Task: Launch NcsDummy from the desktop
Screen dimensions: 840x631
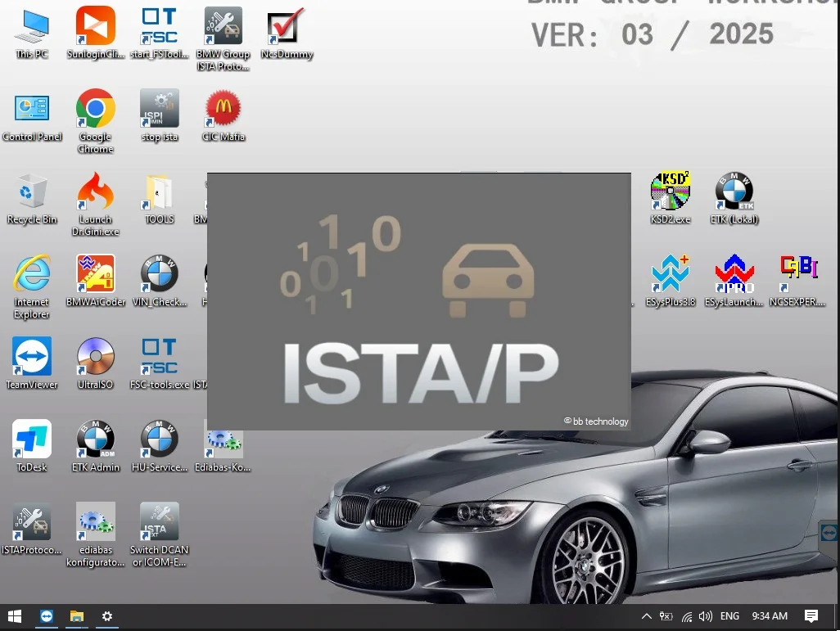Action: [287, 29]
